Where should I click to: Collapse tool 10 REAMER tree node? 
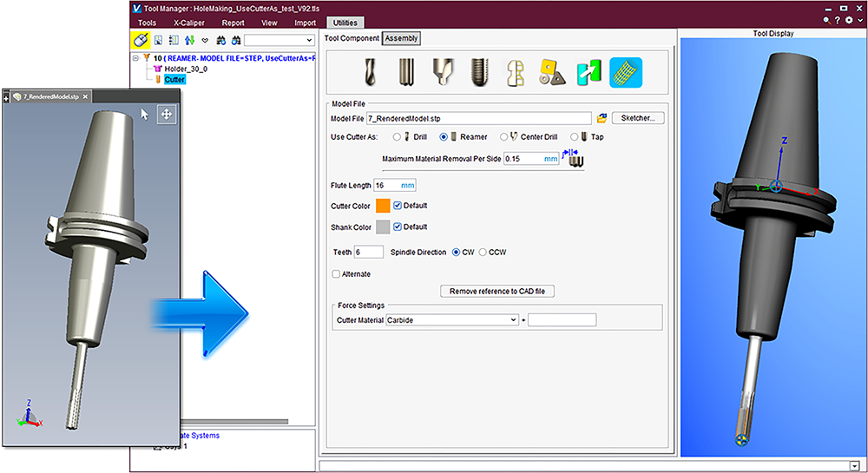[x=136, y=59]
